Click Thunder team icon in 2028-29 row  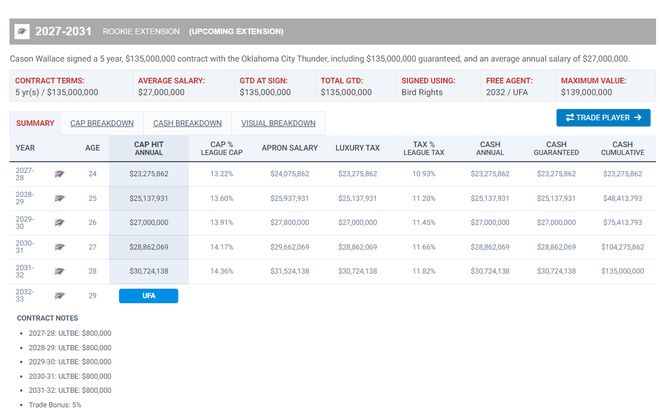59,198
